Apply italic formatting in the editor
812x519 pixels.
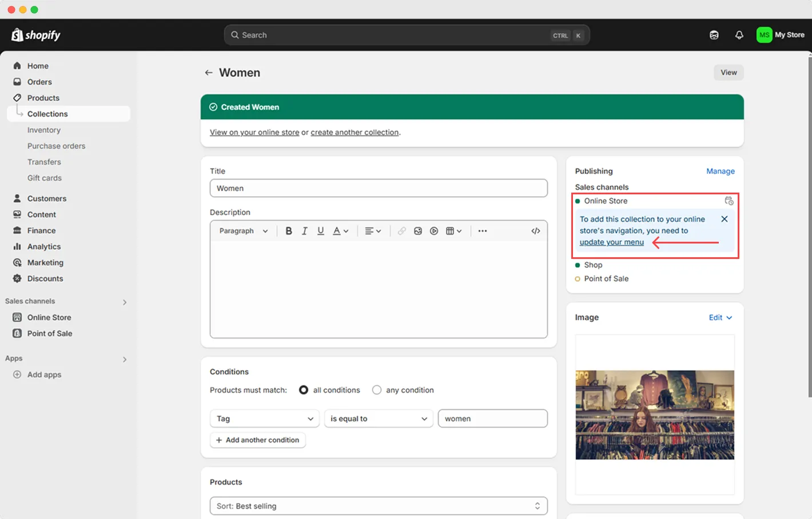[x=305, y=230]
